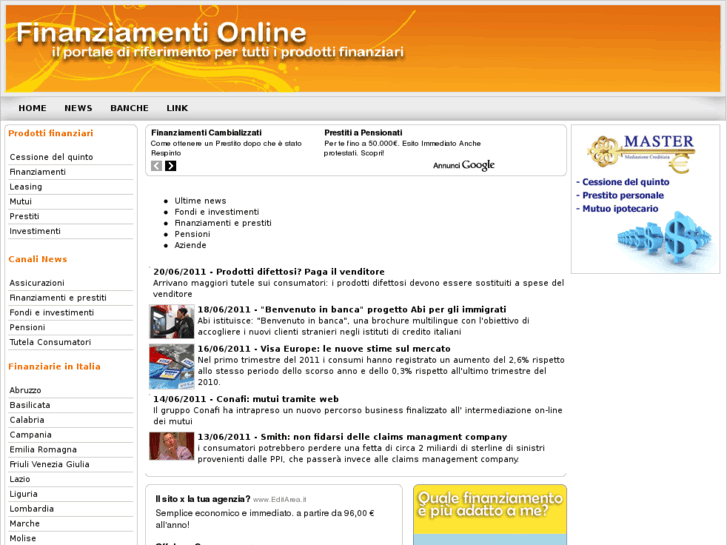Open the BANCHE menu item
Image resolution: width=727 pixels, height=545 pixels.
click(x=129, y=108)
